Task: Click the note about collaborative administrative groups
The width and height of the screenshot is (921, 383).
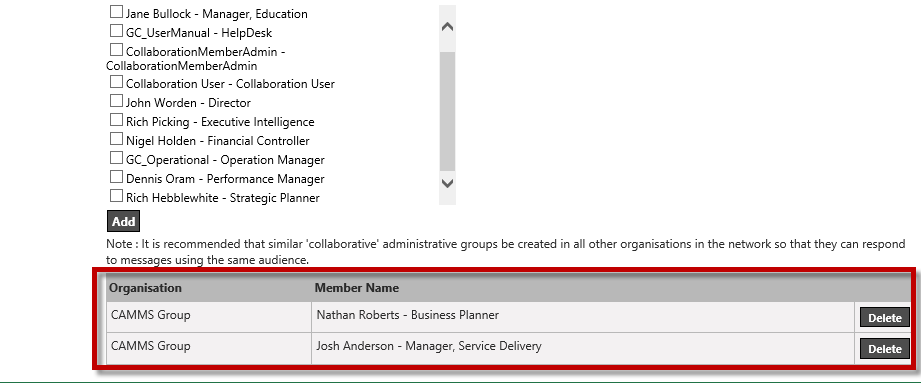Action: click(x=506, y=251)
